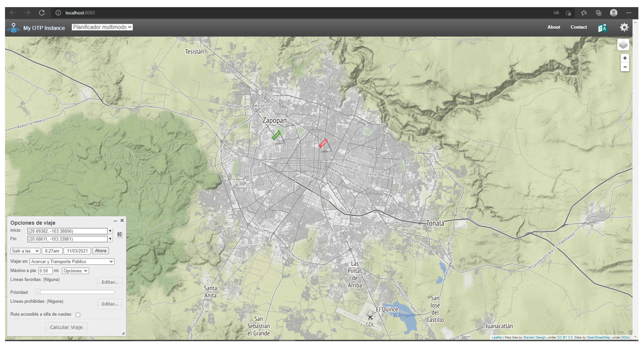The width and height of the screenshot is (644, 346).
Task: Zoom out using the minus control
Action: 625,67
